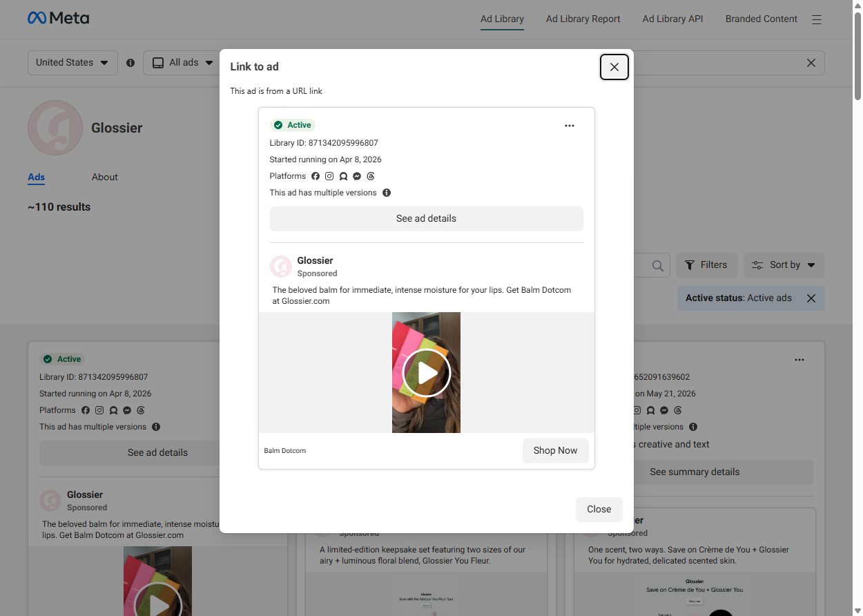Image resolution: width=863 pixels, height=616 pixels.
Task: Click Facebook platform icon in modal ad
Action: (316, 176)
